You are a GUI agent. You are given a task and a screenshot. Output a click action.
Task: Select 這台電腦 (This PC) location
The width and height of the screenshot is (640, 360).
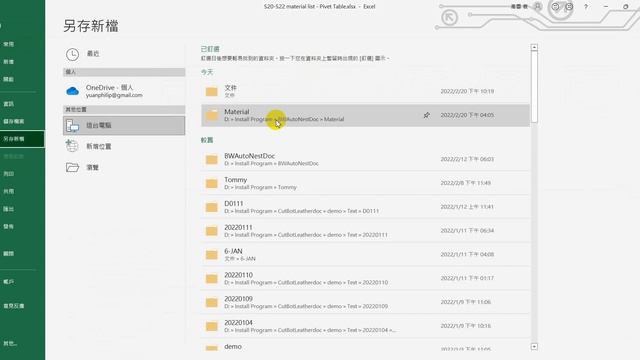coord(124,125)
